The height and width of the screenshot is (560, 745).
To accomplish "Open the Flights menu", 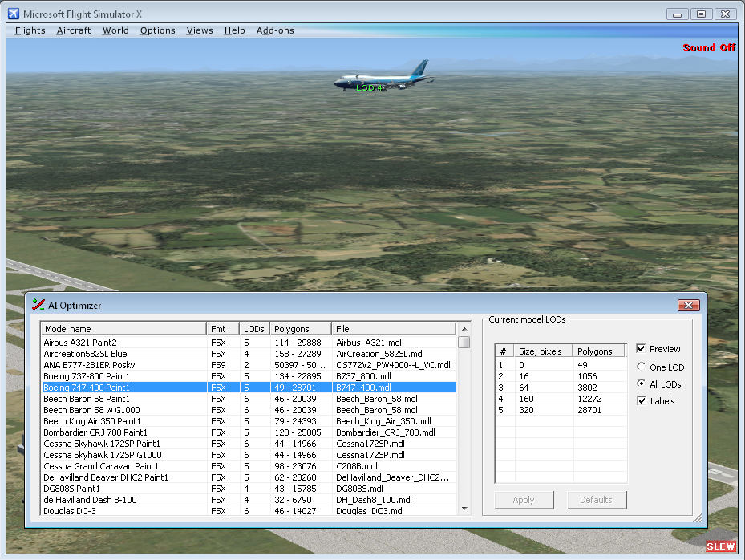I will click(30, 30).
